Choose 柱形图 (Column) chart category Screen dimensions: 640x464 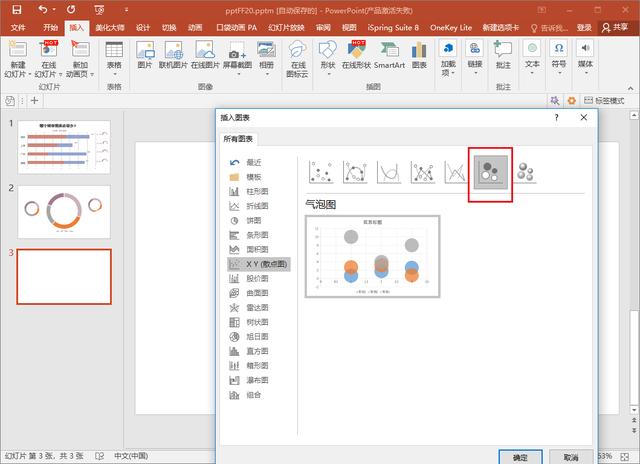[x=257, y=190]
